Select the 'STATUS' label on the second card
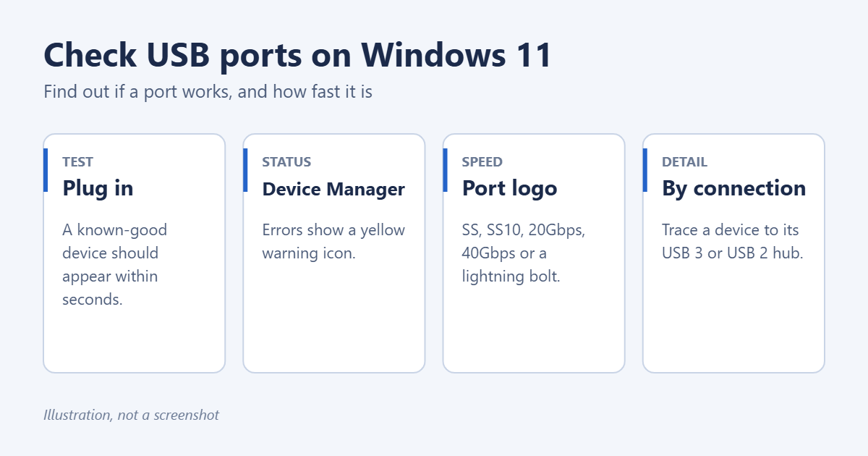Image resolution: width=868 pixels, height=456 pixels. pos(286,162)
